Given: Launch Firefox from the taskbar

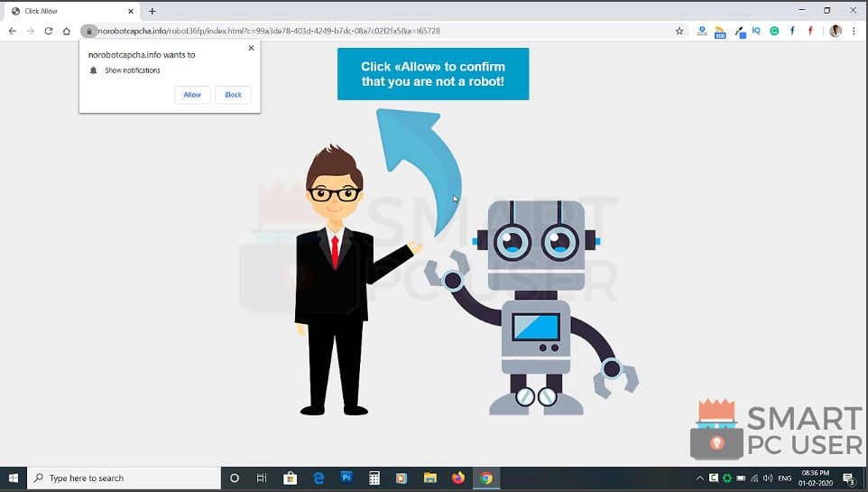Looking at the screenshot, I should point(458,478).
